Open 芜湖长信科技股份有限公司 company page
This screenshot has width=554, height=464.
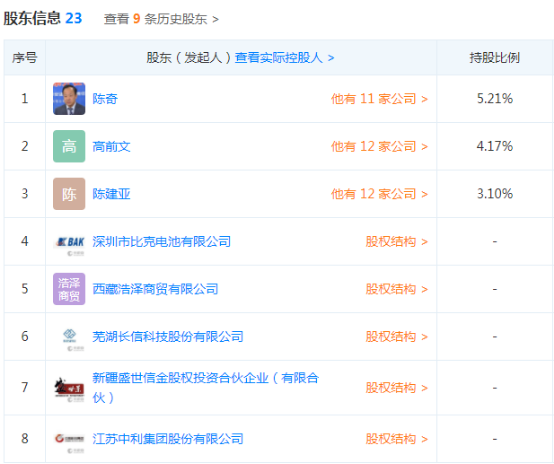pos(168,337)
